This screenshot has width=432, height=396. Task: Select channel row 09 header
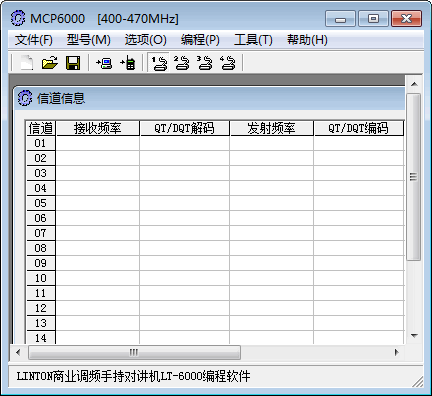(x=41, y=263)
